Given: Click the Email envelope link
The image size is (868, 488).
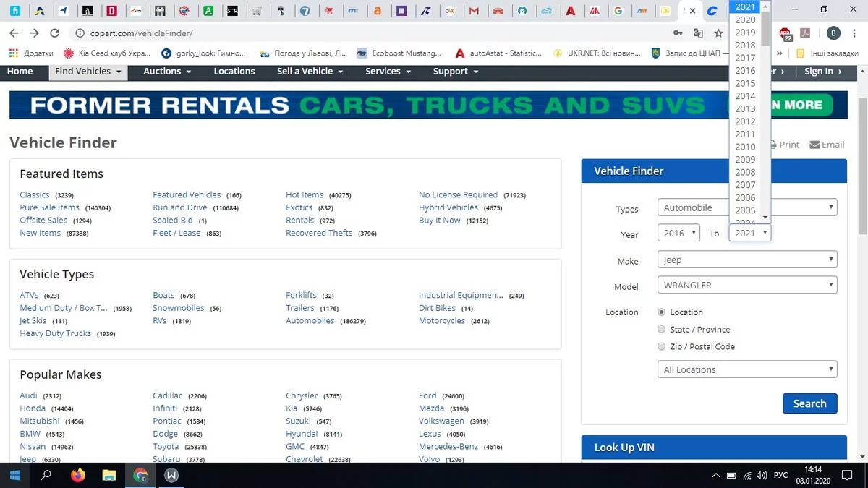Looking at the screenshot, I should (827, 145).
